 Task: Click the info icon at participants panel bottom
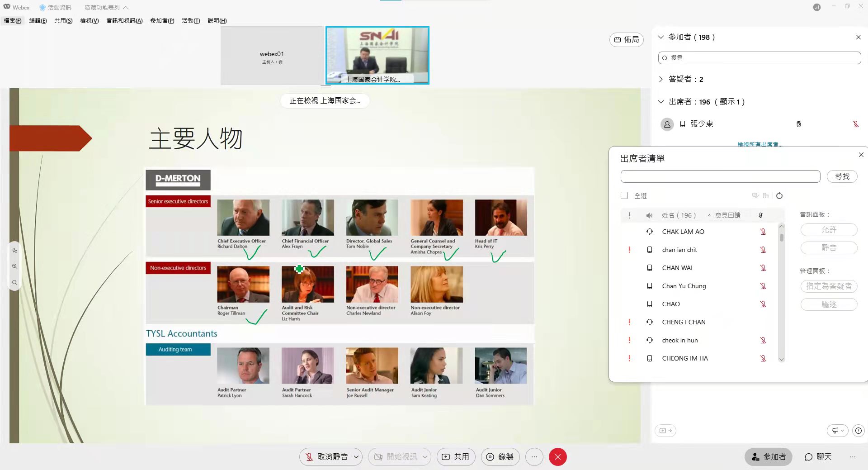tap(859, 431)
